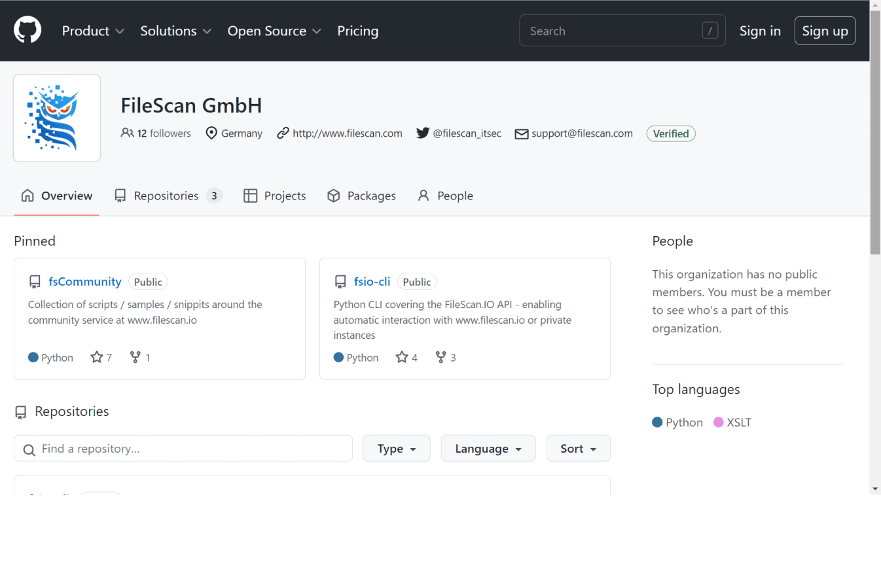
Task: Click the Repositories section heading icon
Action: (21, 412)
